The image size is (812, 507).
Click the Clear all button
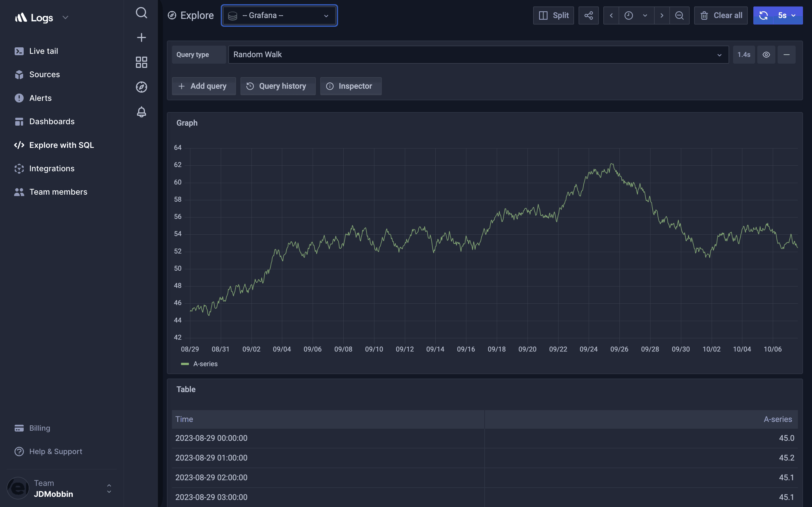pyautogui.click(x=721, y=15)
